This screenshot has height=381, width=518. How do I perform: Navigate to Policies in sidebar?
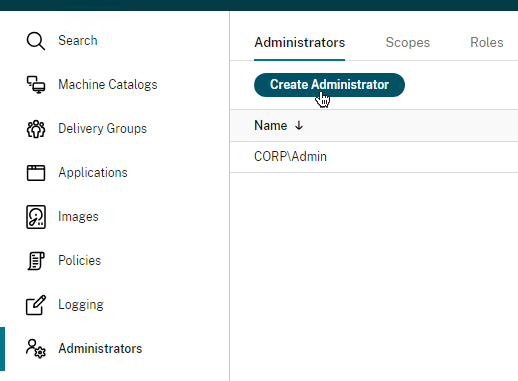pyautogui.click(x=79, y=261)
